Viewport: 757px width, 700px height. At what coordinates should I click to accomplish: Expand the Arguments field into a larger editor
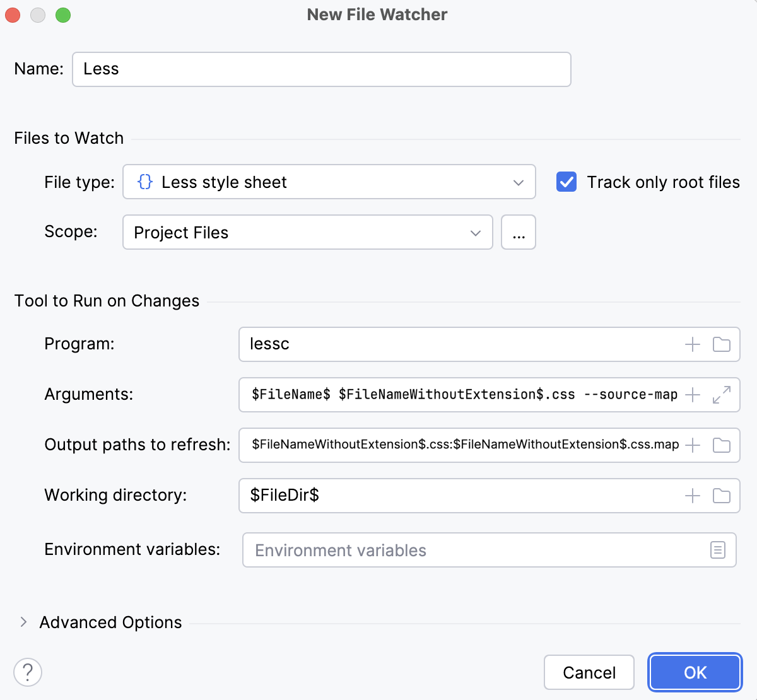pos(722,395)
